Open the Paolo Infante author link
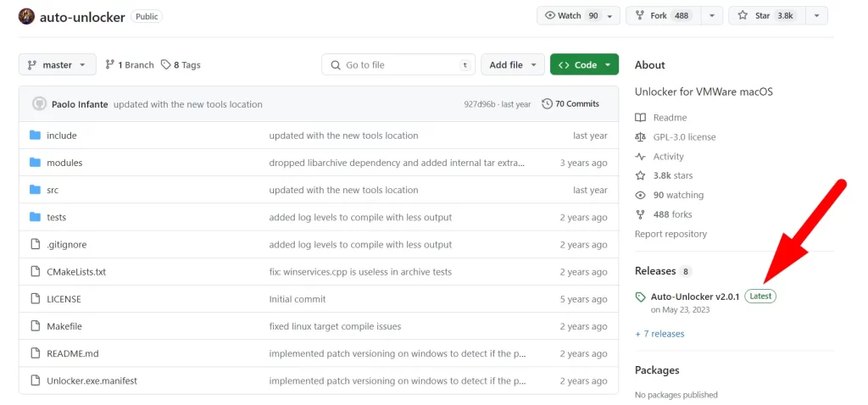Image resolution: width=868 pixels, height=405 pixels. 80,104
